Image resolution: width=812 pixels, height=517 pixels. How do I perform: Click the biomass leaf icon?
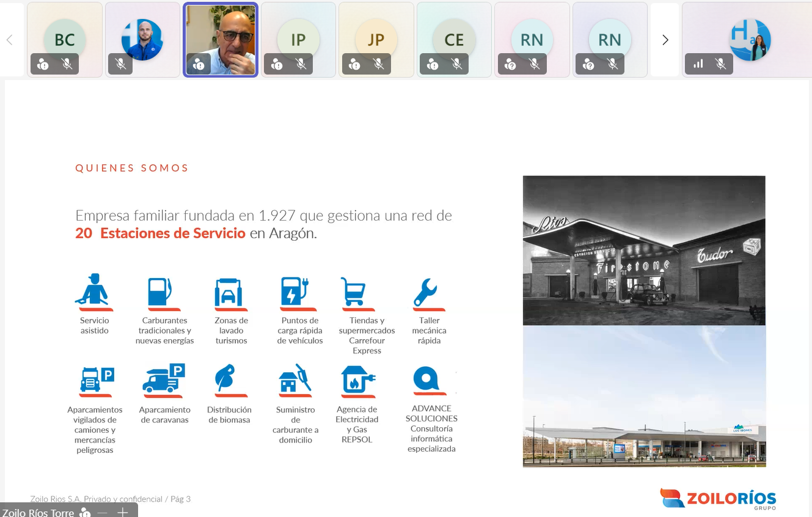click(225, 379)
